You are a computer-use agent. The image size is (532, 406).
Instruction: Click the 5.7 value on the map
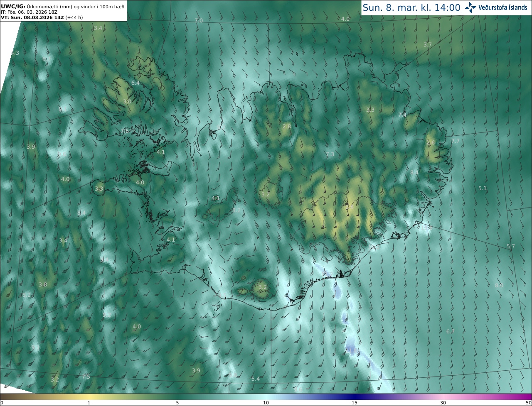[x=511, y=246]
